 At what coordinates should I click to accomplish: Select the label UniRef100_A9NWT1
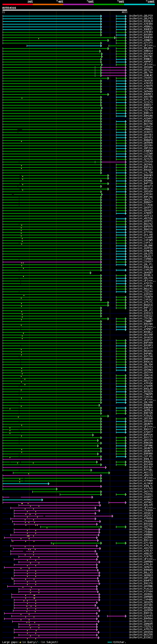click(x=141, y=40)
